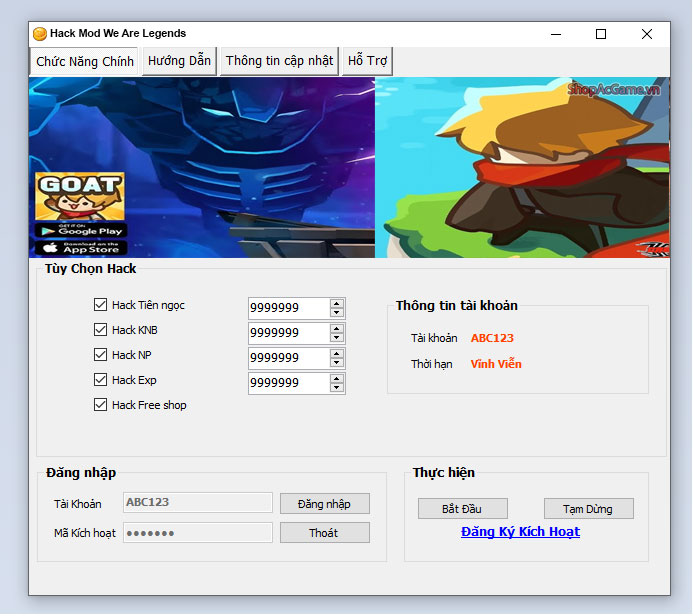Click the gold coin app icon in title bar
Image resolution: width=693 pixels, height=616 pixels.
pyautogui.click(x=40, y=34)
